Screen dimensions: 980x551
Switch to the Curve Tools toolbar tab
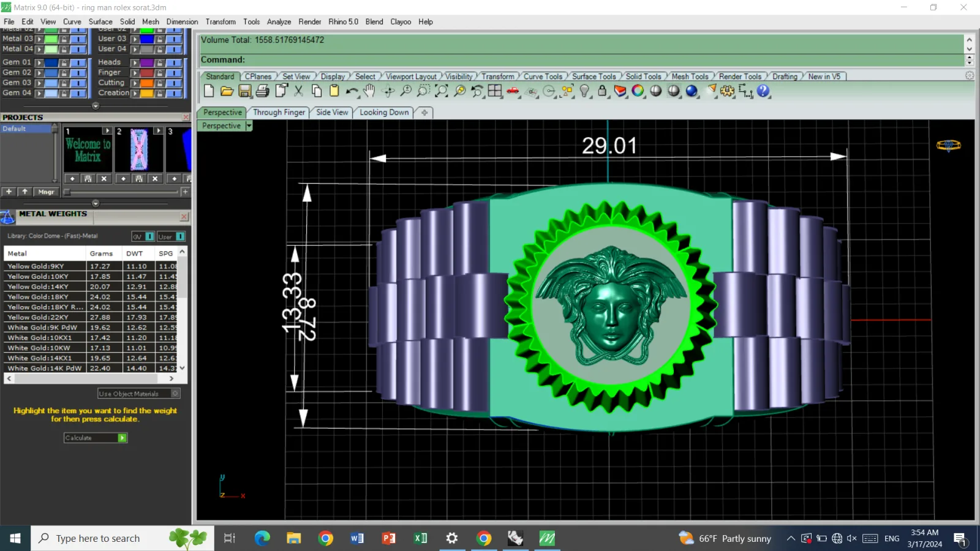pos(543,77)
